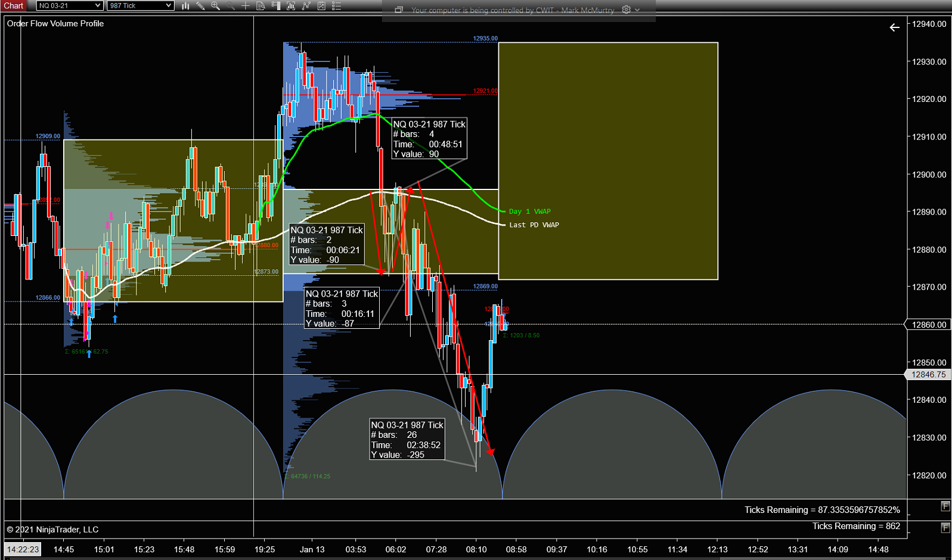952x560 pixels.
Task: Click the 12880.00 red level label
Action: click(267, 245)
